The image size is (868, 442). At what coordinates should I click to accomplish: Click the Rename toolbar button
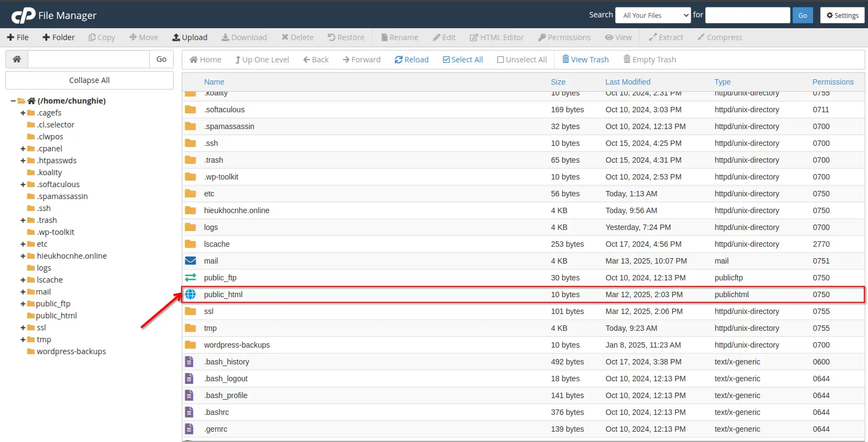[400, 37]
